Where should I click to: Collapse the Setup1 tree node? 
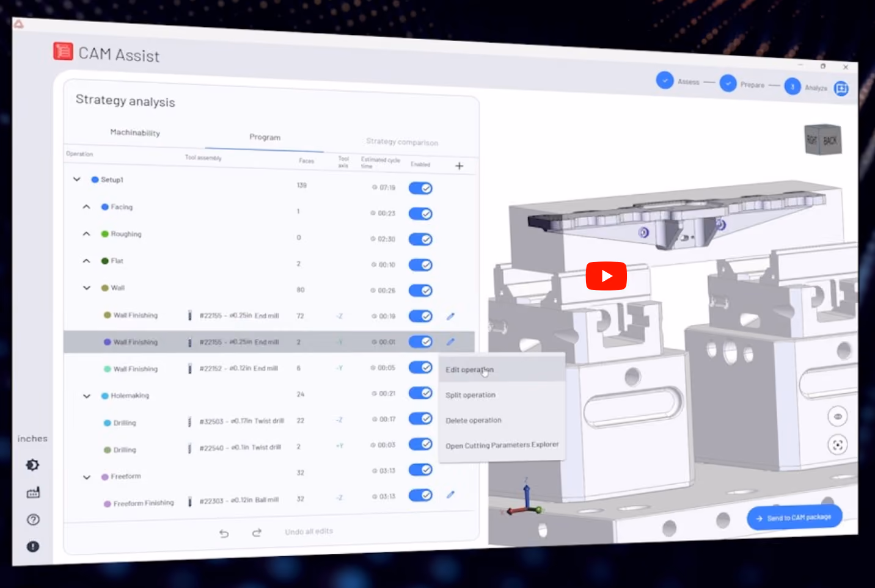76,180
